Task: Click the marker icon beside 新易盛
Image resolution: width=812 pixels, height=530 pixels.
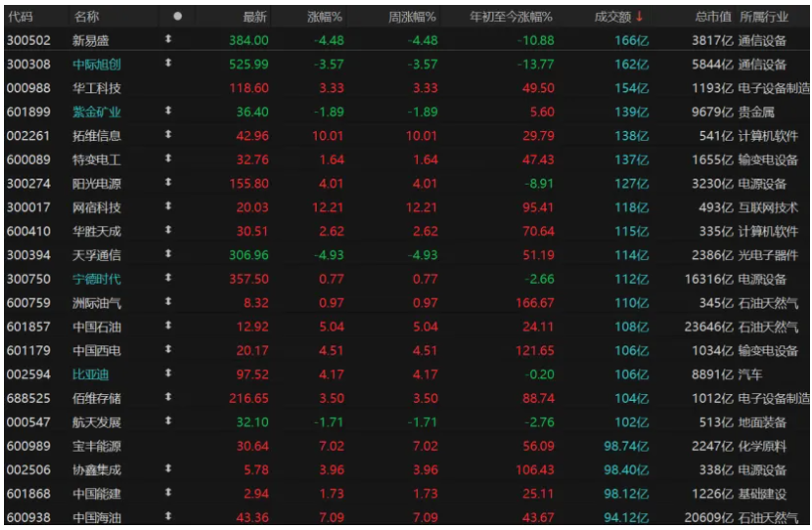Action: coord(168,40)
